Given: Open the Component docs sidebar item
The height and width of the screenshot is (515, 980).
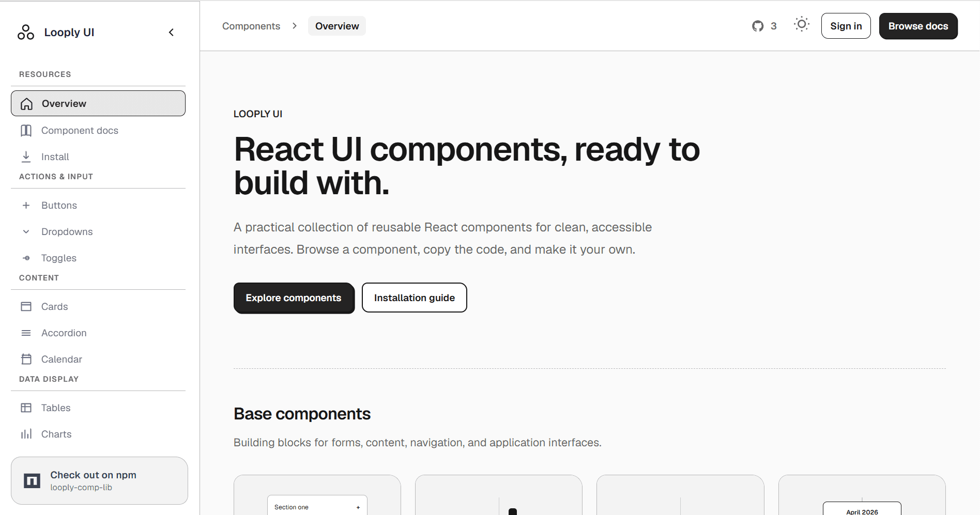Looking at the screenshot, I should [98, 131].
